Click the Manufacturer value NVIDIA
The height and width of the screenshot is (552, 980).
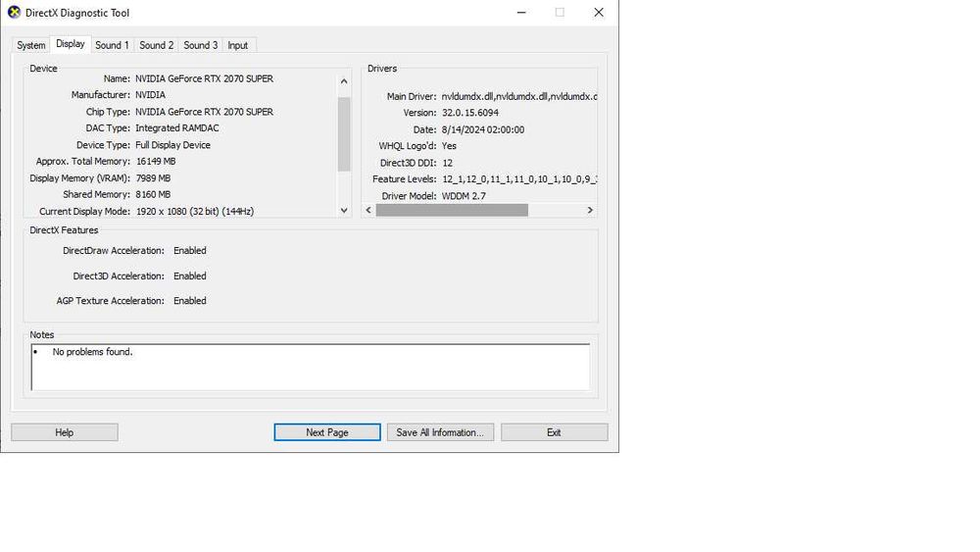(151, 95)
